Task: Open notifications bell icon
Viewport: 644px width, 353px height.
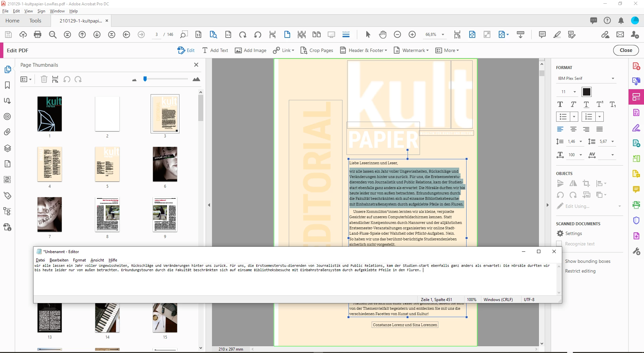Action: [x=621, y=21]
